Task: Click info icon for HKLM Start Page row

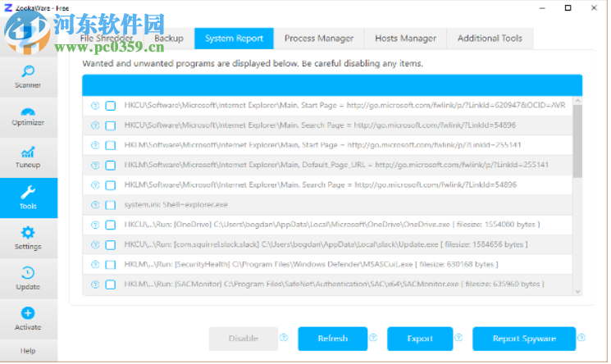Action: pos(95,145)
